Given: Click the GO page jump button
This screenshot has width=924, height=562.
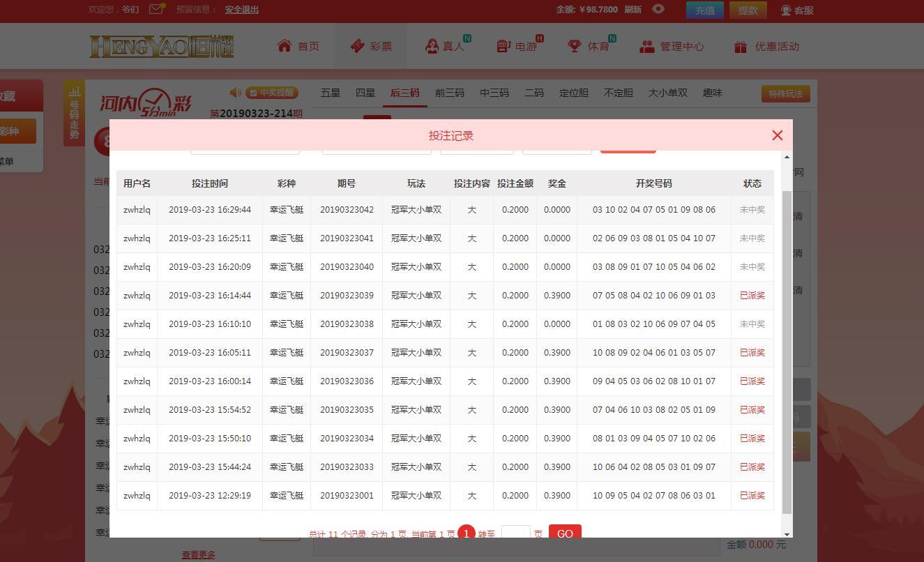Looking at the screenshot, I should [x=565, y=532].
